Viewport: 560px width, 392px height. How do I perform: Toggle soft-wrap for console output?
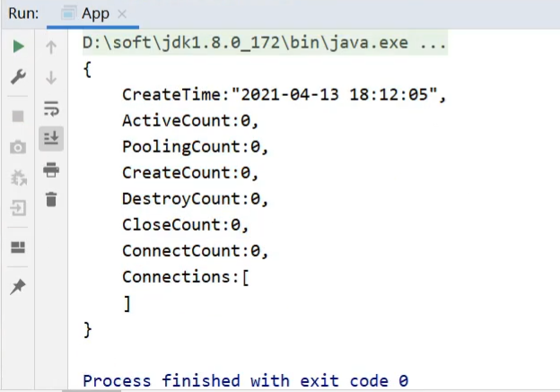coord(51,109)
